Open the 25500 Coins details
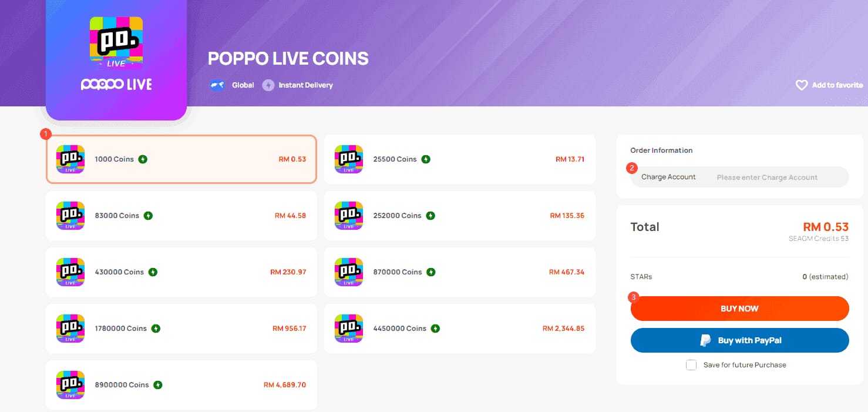Viewport: 868px width, 412px height. 460,159
